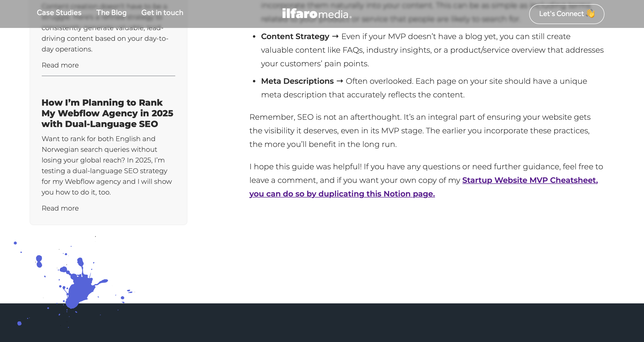Image resolution: width=644 pixels, height=342 pixels.
Task: Click the ilfaro media logo
Action: click(317, 14)
